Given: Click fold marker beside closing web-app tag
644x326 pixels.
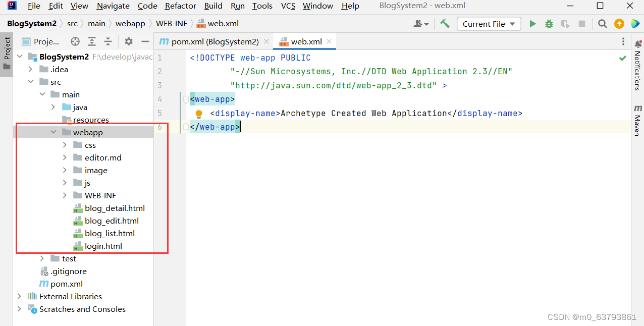Looking at the screenshot, I should pyautogui.click(x=186, y=126).
